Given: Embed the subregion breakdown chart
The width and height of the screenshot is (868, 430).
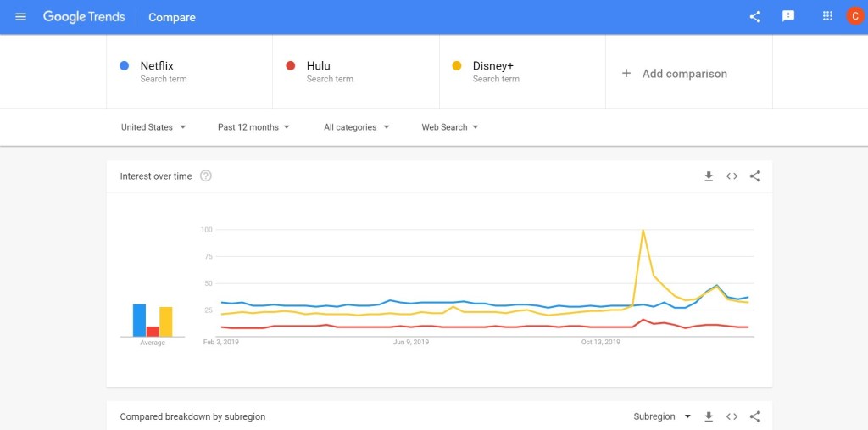Looking at the screenshot, I should tap(732, 416).
